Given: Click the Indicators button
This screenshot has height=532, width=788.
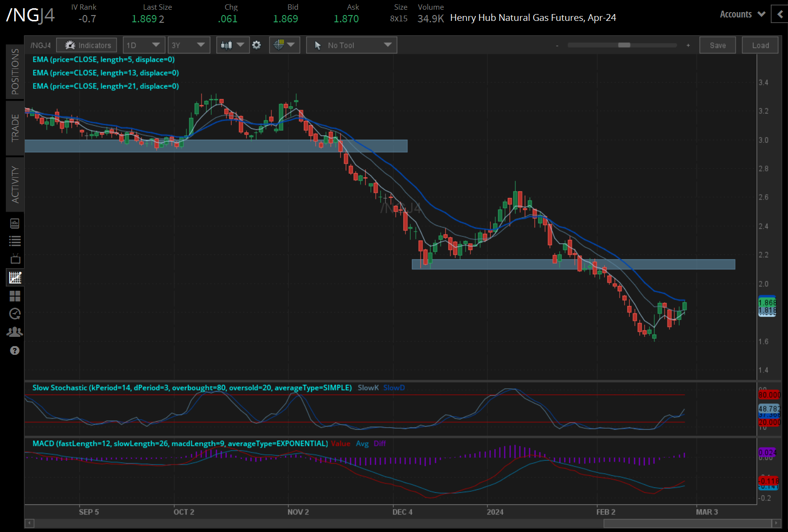Looking at the screenshot, I should [86, 45].
